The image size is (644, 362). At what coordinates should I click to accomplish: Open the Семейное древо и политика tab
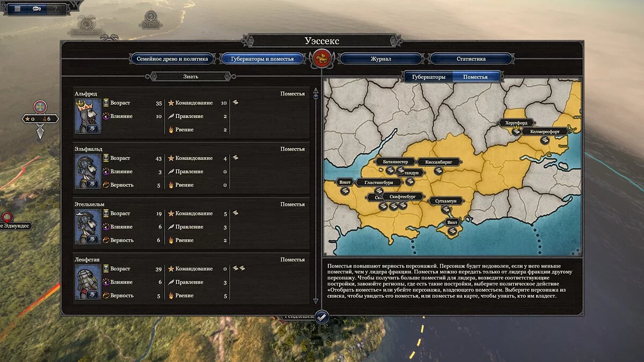(x=172, y=59)
